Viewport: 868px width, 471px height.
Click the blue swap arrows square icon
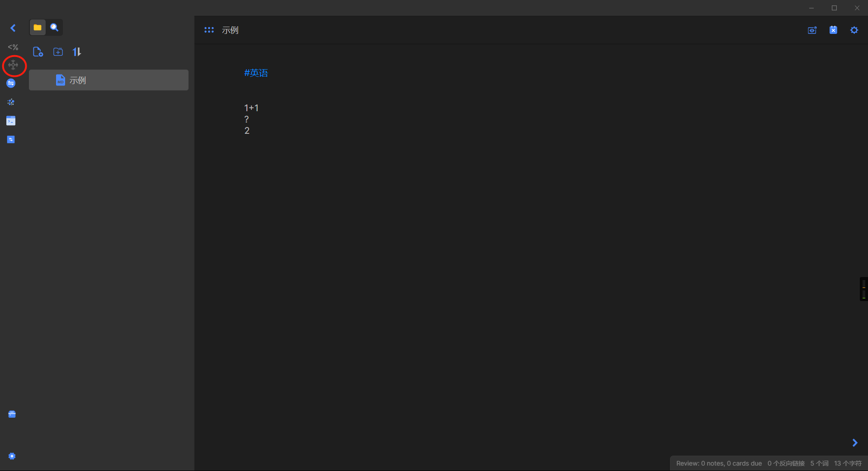point(11,140)
